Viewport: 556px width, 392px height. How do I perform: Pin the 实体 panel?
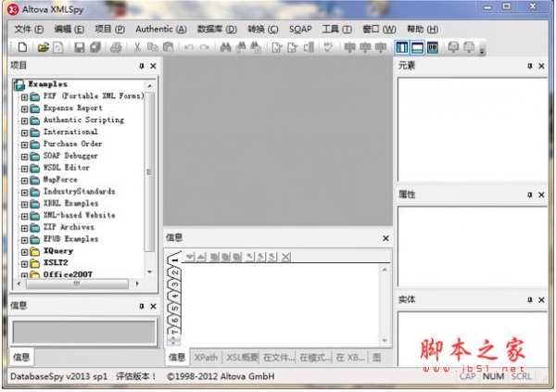click(530, 300)
